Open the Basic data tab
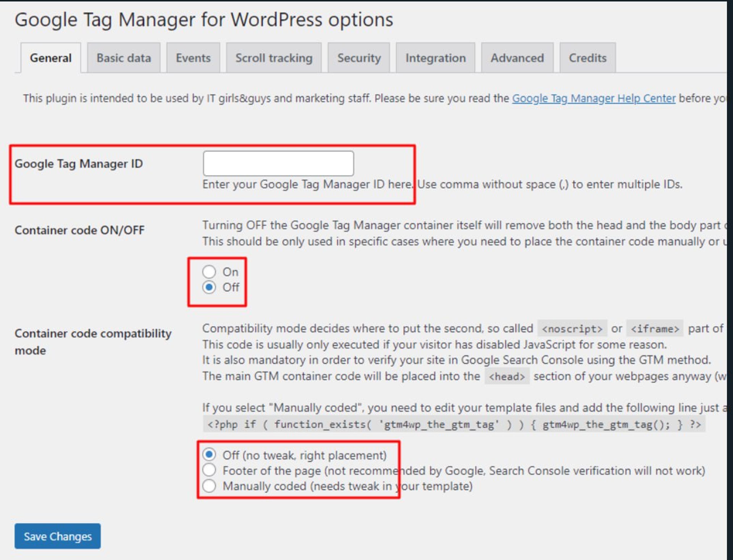Image resolution: width=733 pixels, height=560 pixels. (124, 58)
